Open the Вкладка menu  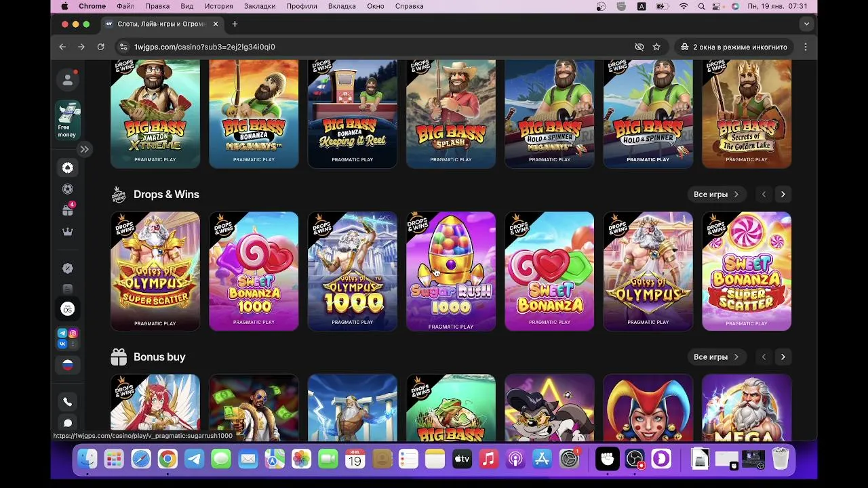tap(342, 6)
